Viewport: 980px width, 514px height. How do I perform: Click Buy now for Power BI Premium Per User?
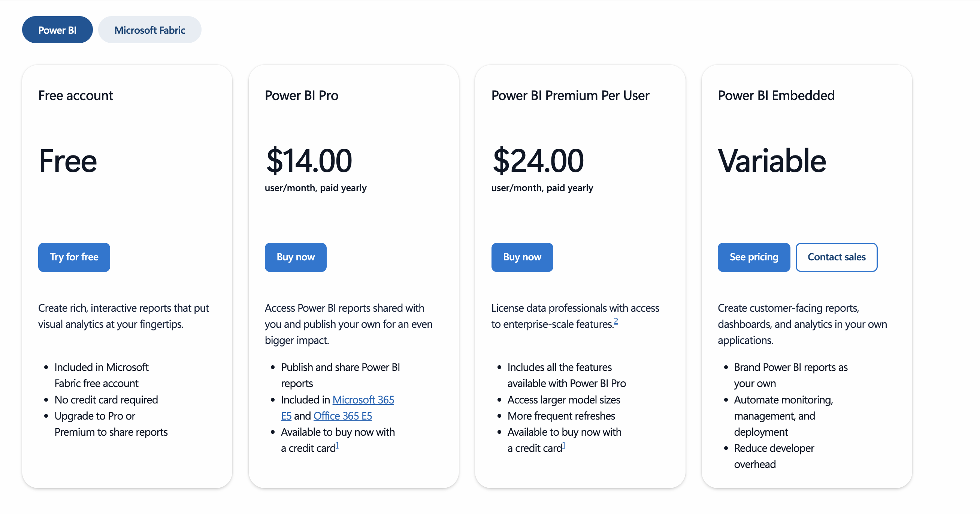click(522, 257)
